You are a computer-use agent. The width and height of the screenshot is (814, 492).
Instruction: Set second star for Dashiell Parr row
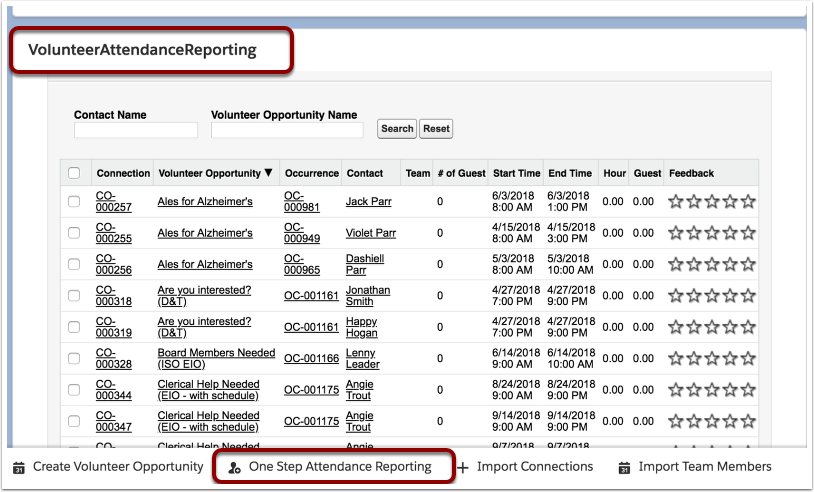[x=694, y=264]
